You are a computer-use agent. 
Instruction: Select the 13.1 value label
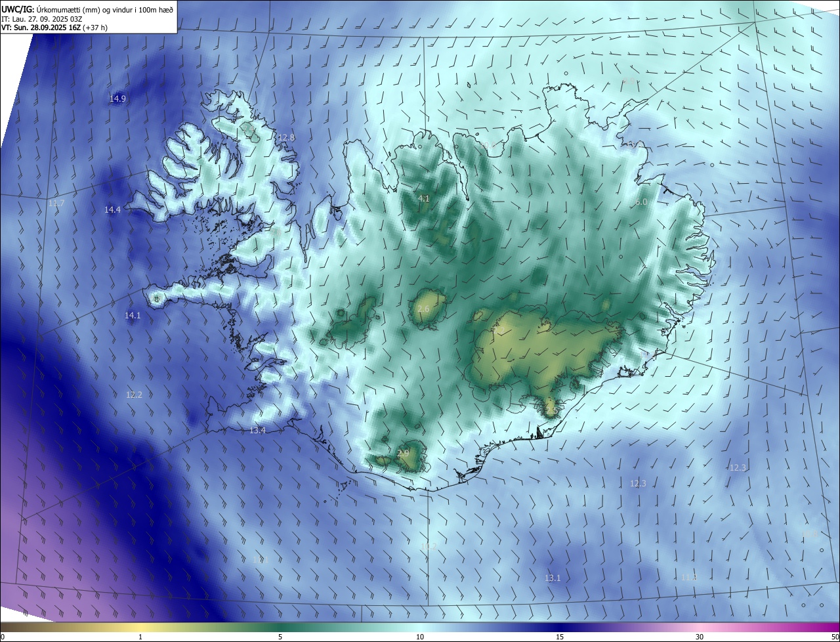[x=553, y=578]
